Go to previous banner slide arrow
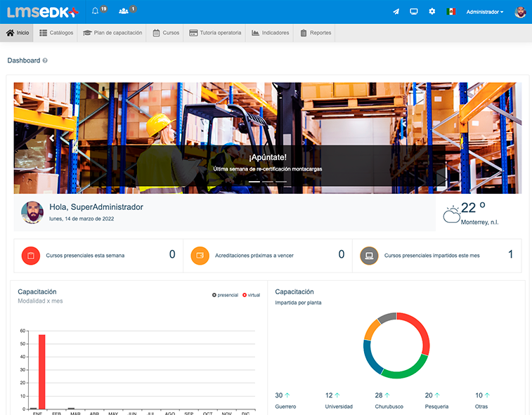The width and height of the screenshot is (532, 415). (x=51, y=138)
